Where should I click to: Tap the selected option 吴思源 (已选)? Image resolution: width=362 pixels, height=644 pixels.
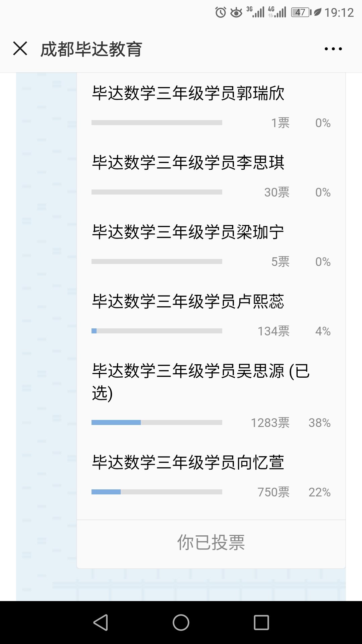[200, 382]
